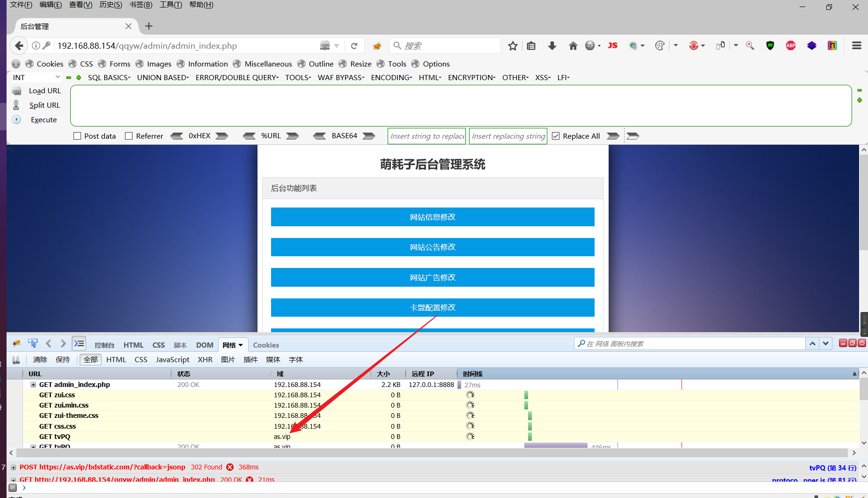868x498 pixels.
Task: Click the Firebug command line toggle icon
Action: [79, 343]
